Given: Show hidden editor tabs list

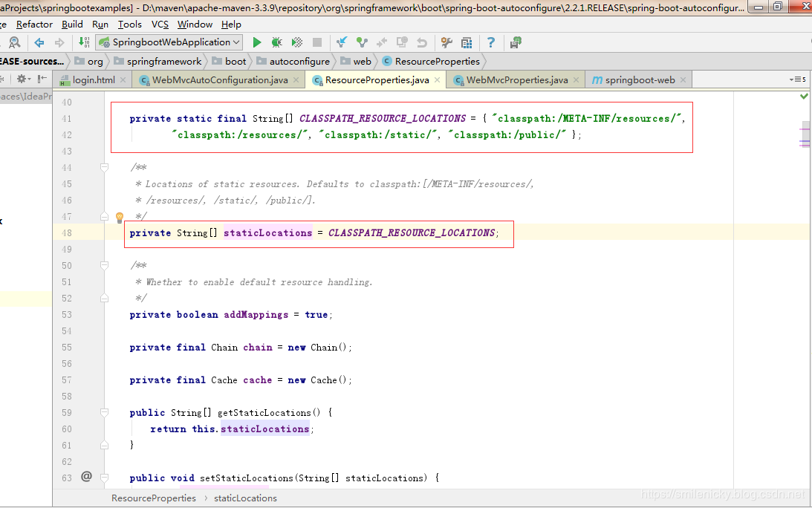Looking at the screenshot, I should pos(797,79).
